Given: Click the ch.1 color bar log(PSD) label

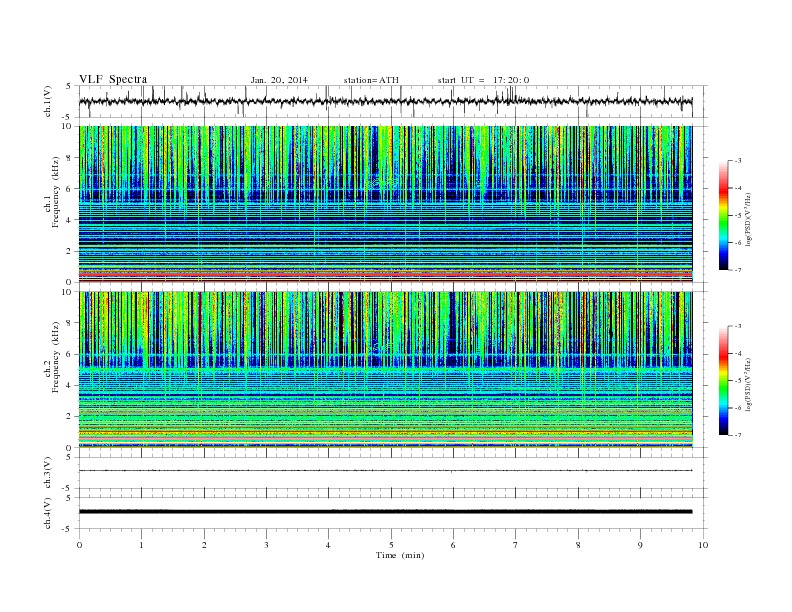Looking at the screenshot, I should coord(749,219).
